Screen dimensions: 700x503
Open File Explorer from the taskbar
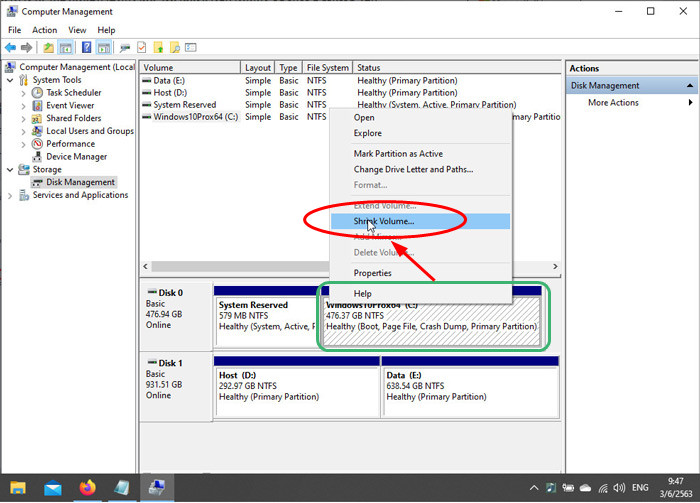[18, 488]
